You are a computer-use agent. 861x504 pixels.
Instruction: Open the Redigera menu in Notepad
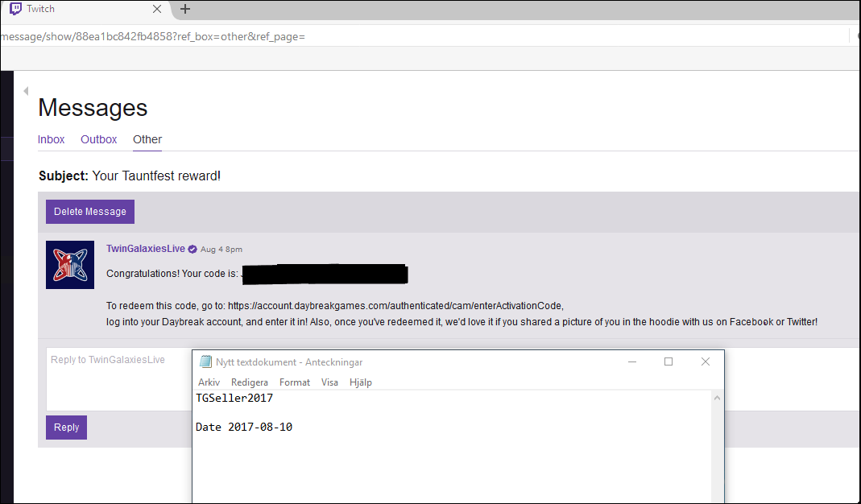tap(250, 382)
